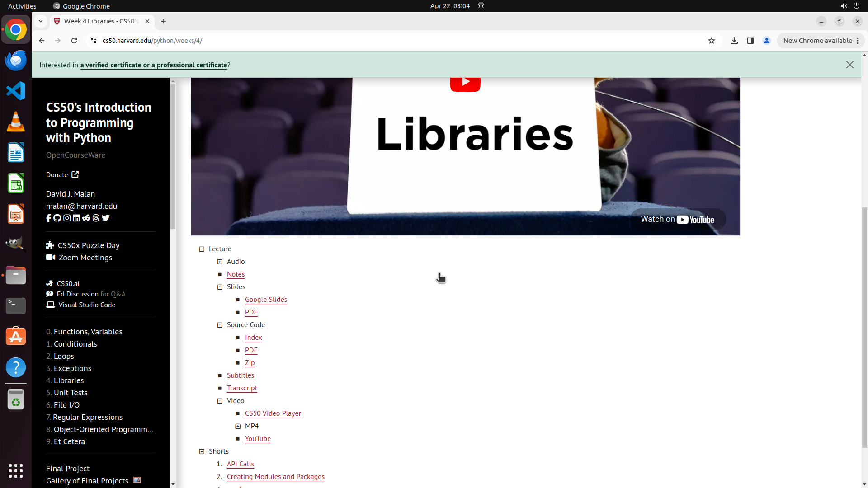Viewport: 868px width, 488px height.
Task: Open tab search dropdown in Chrome
Action: coord(41,21)
